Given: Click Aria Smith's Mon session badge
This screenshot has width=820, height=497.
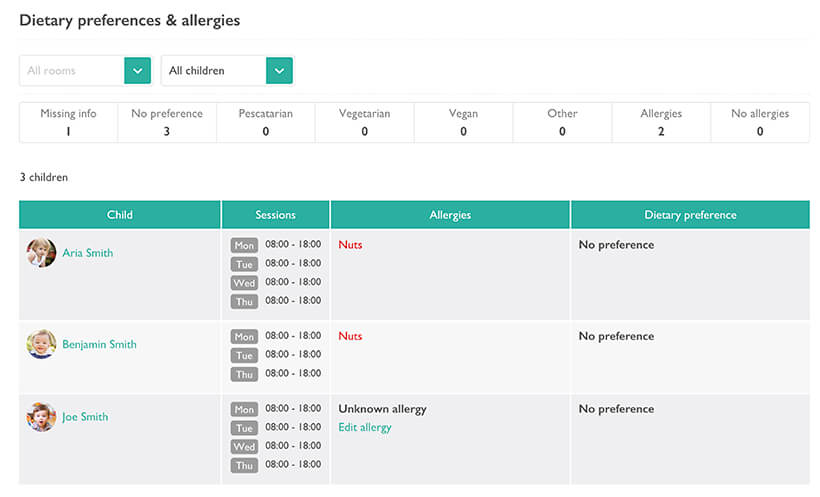Looking at the screenshot, I should click(x=244, y=245).
